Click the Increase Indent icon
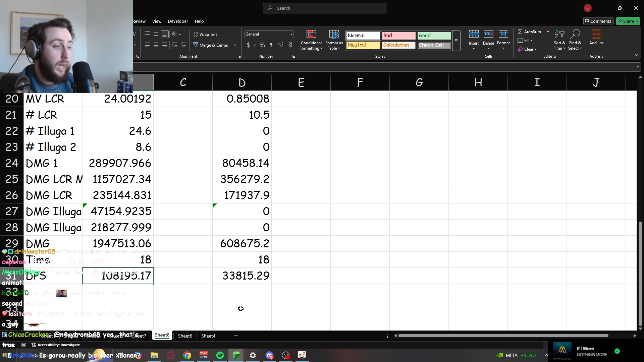This screenshot has height=362, width=644. point(183,45)
